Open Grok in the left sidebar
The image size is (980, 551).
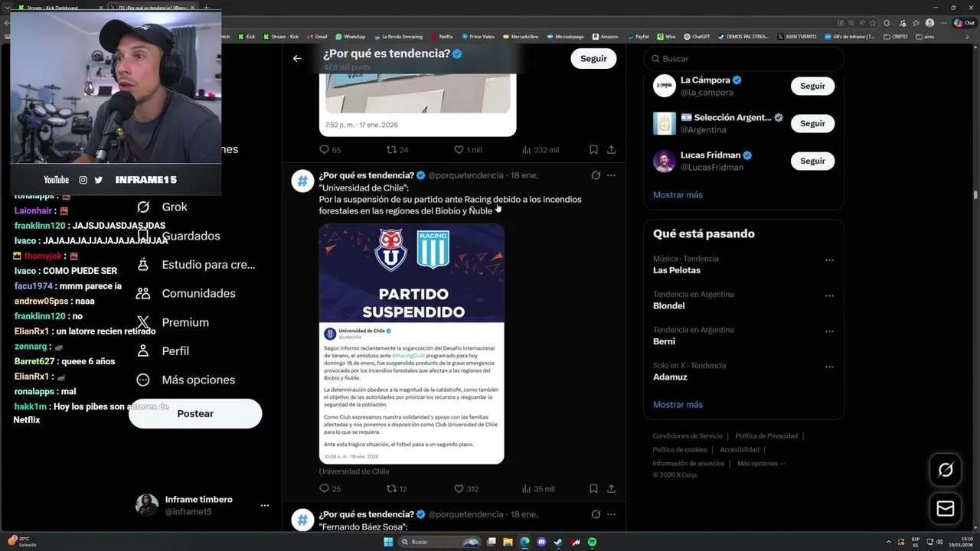tap(162, 207)
